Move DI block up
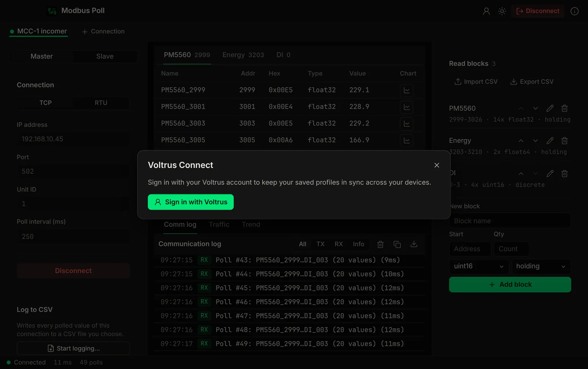The image size is (588, 369). point(521,173)
